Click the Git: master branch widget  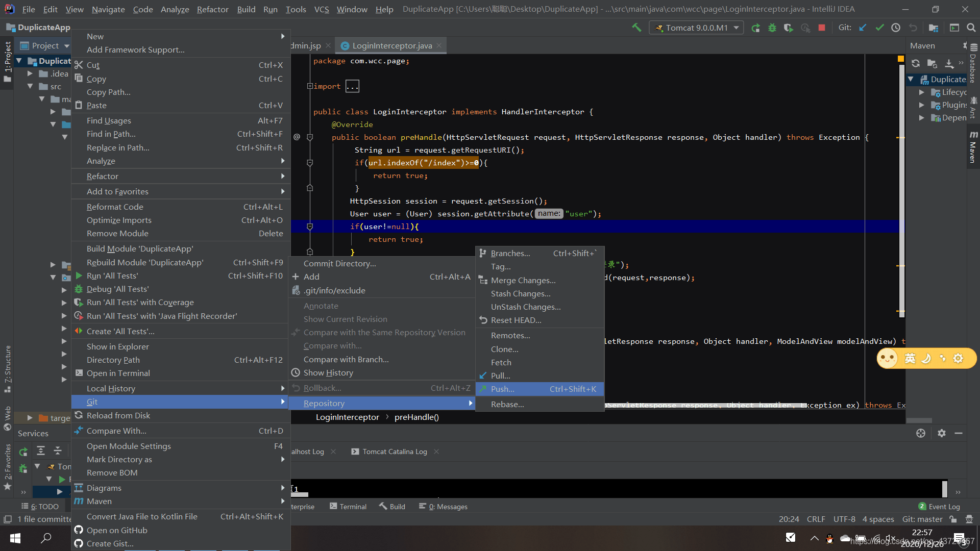click(x=922, y=519)
